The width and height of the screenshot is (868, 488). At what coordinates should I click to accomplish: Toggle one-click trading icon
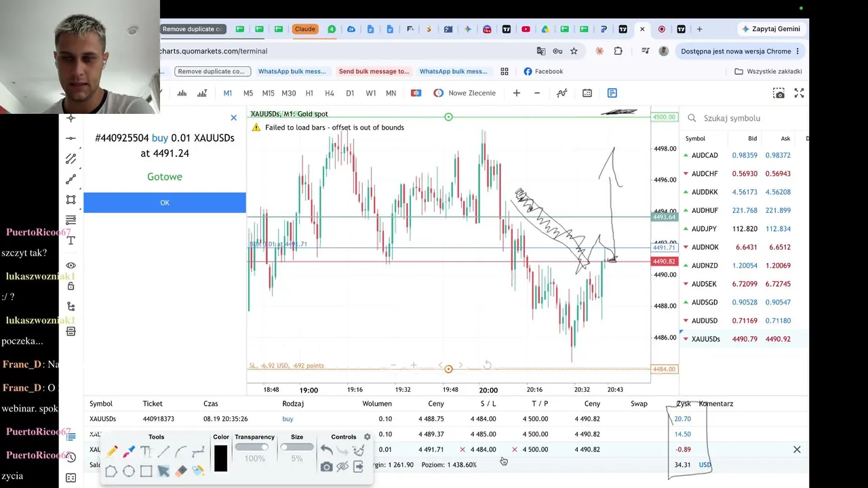pos(416,93)
